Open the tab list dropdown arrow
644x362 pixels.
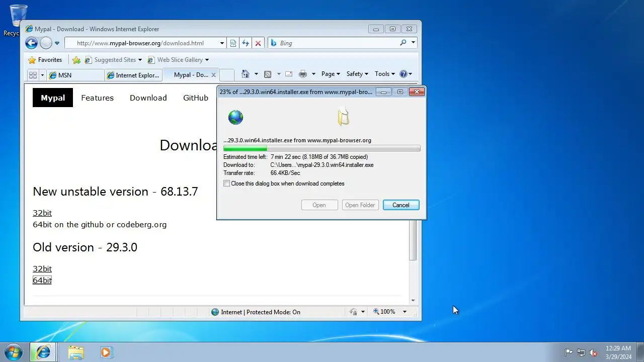42,75
